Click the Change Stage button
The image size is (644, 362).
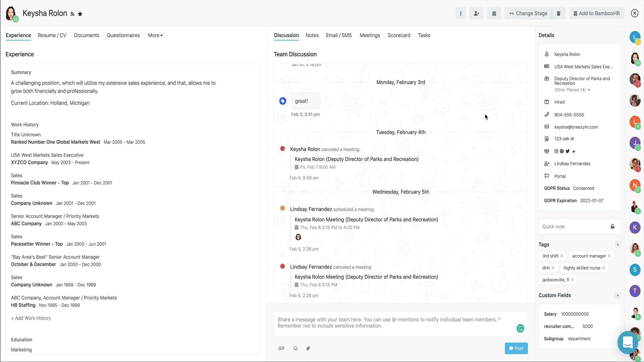tap(528, 13)
